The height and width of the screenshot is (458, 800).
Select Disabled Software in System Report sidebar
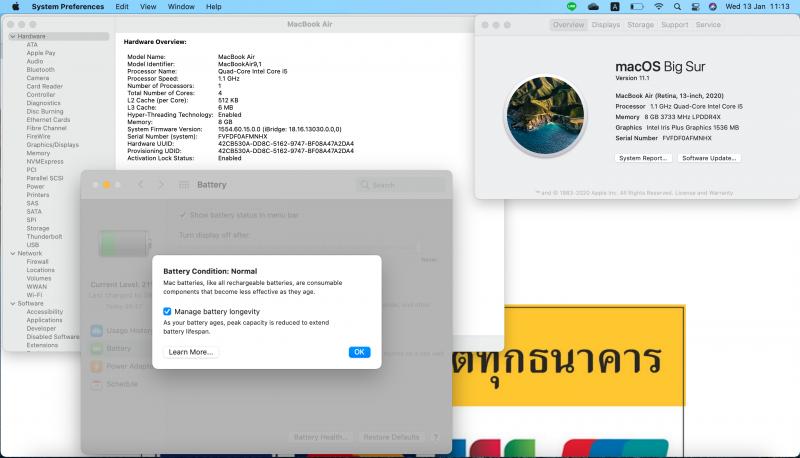click(53, 337)
